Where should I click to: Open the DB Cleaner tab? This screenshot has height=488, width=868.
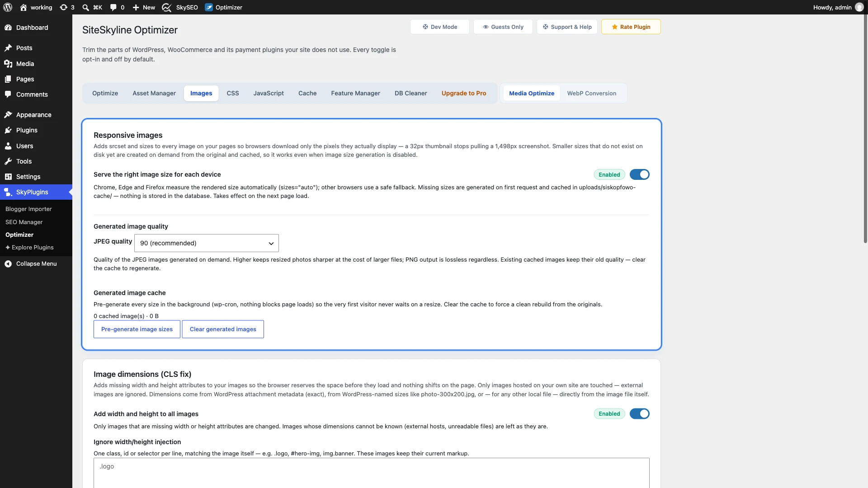pyautogui.click(x=410, y=93)
